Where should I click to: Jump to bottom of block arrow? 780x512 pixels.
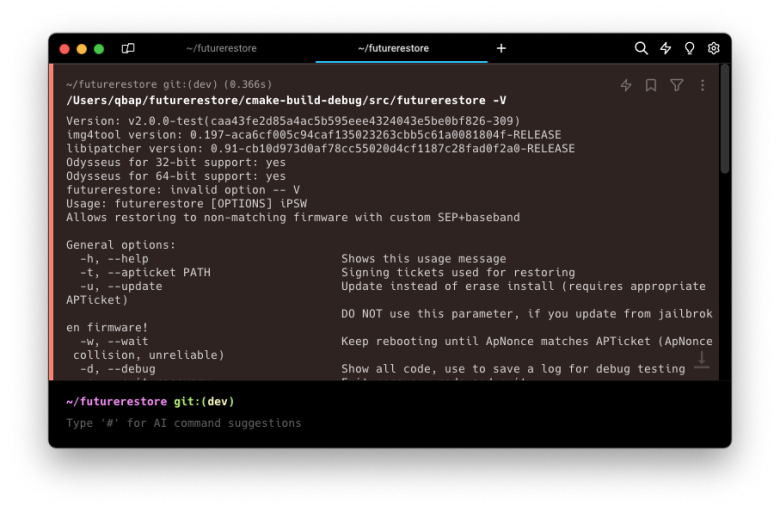(x=701, y=360)
